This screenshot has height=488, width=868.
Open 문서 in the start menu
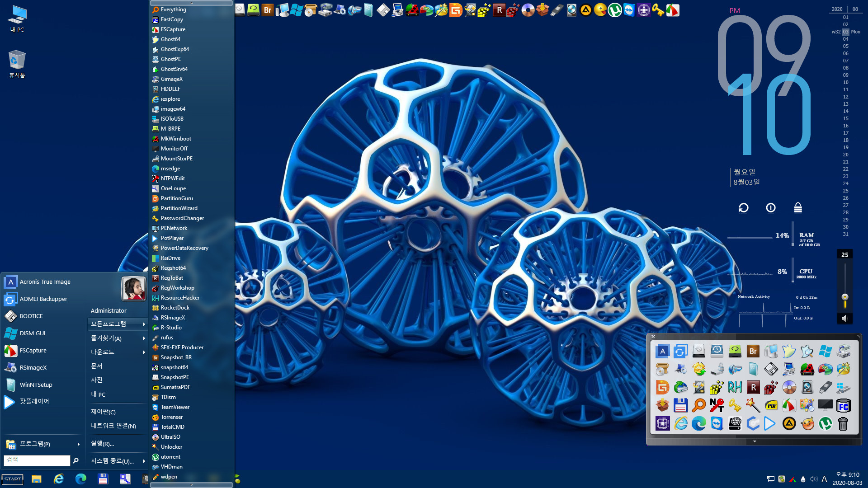(118, 366)
